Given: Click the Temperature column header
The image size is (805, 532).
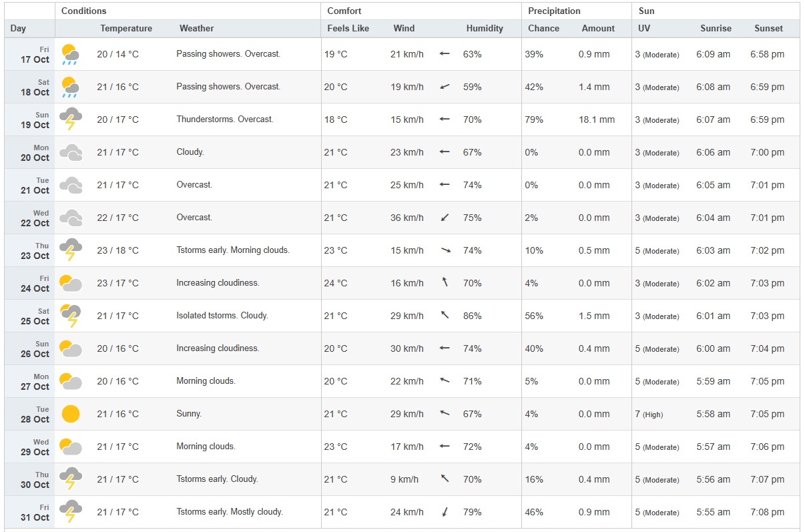Looking at the screenshot, I should [x=126, y=29].
